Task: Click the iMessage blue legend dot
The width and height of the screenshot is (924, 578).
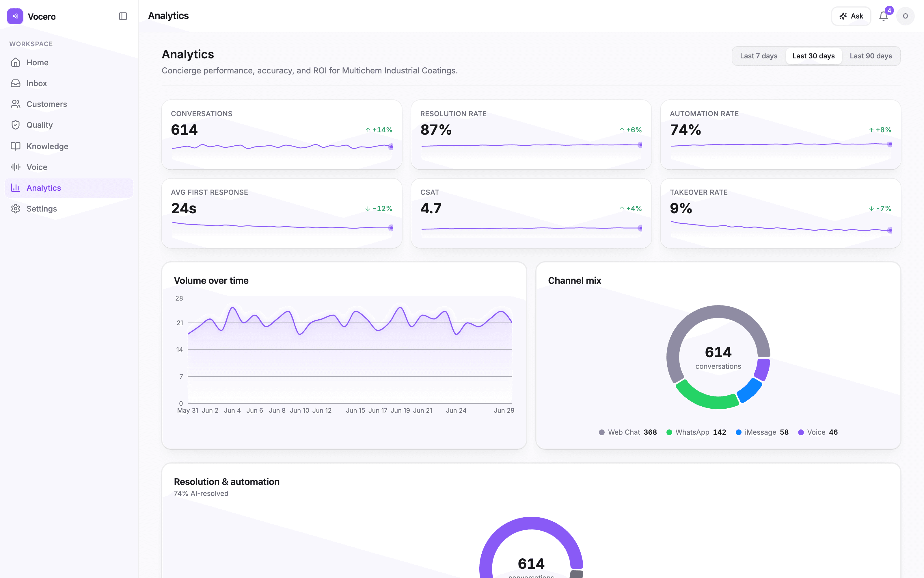Action: [738, 432]
